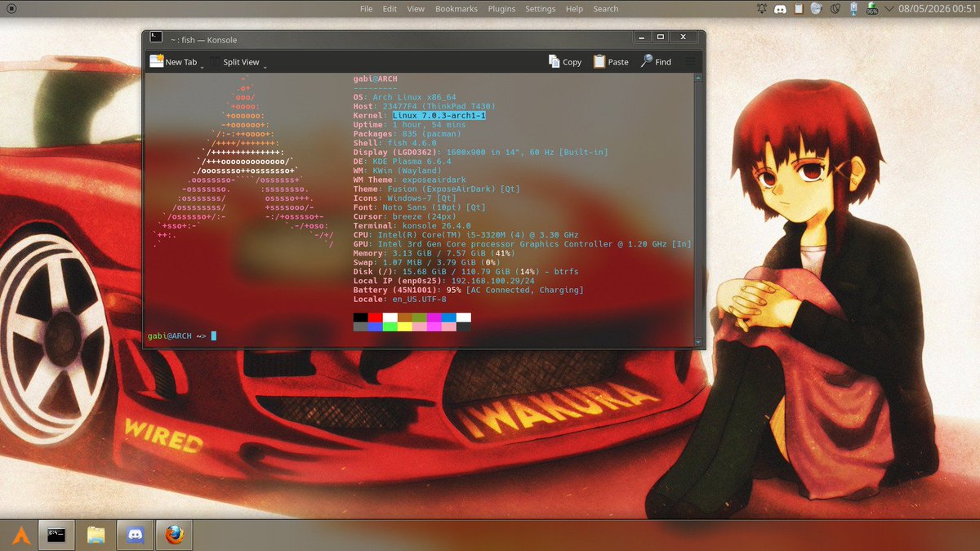Close the Konsole window
Image resolution: width=980 pixels, height=551 pixels.
click(x=684, y=38)
